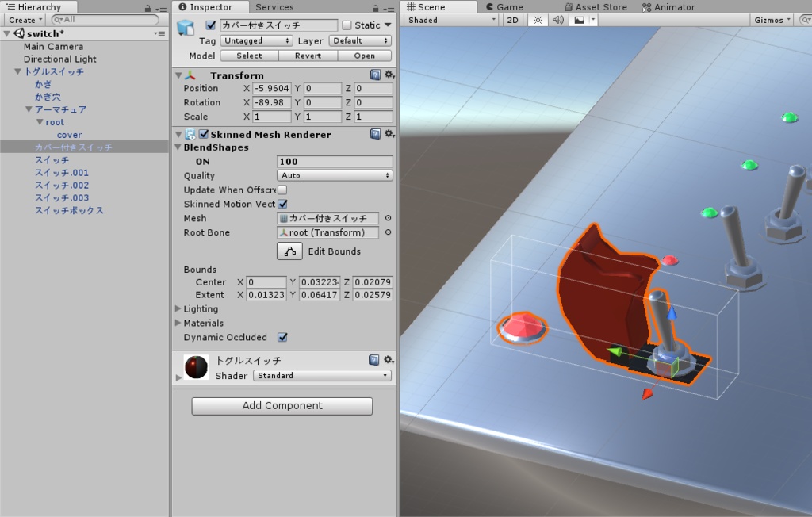Screen dimensions: 812x517
Task: Select Main Camera in Hierarchy
Action: click(x=53, y=46)
